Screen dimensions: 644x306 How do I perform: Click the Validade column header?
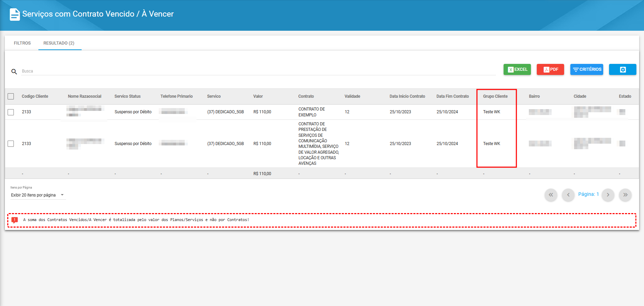(x=352, y=96)
